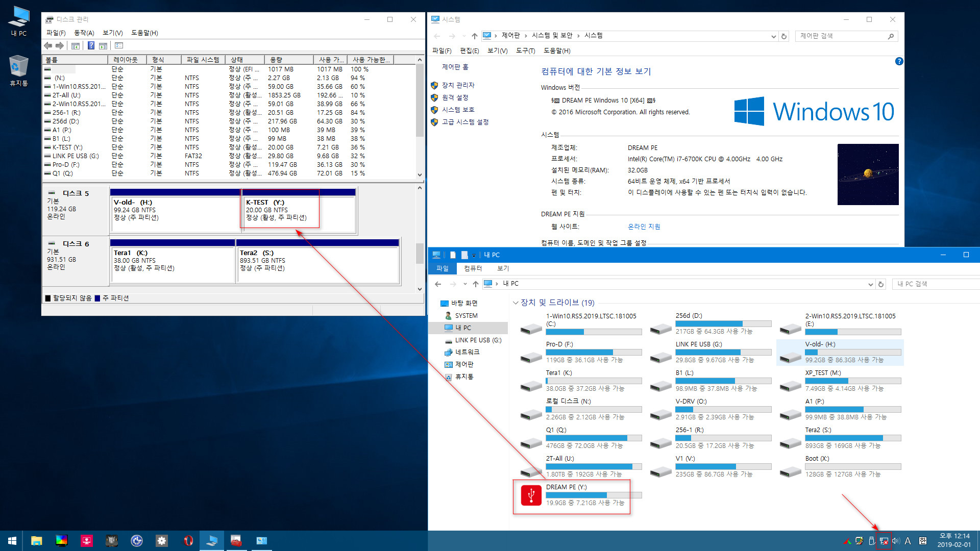Click 용량 column header in volume list

pos(289,60)
